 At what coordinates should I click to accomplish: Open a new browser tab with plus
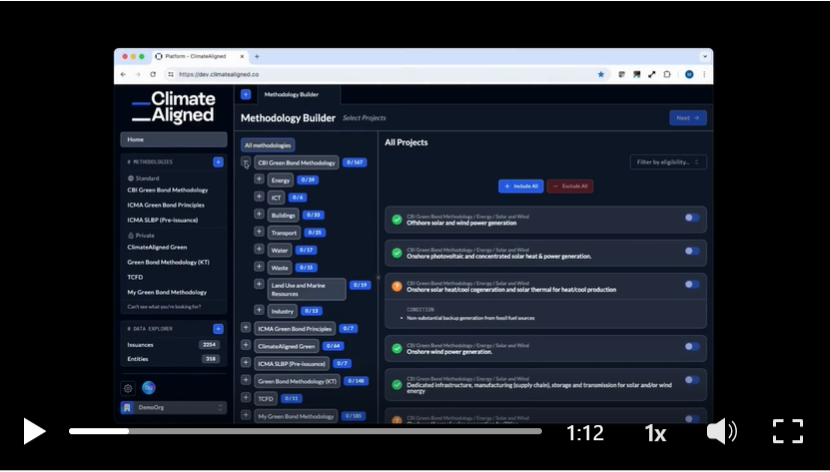[257, 56]
